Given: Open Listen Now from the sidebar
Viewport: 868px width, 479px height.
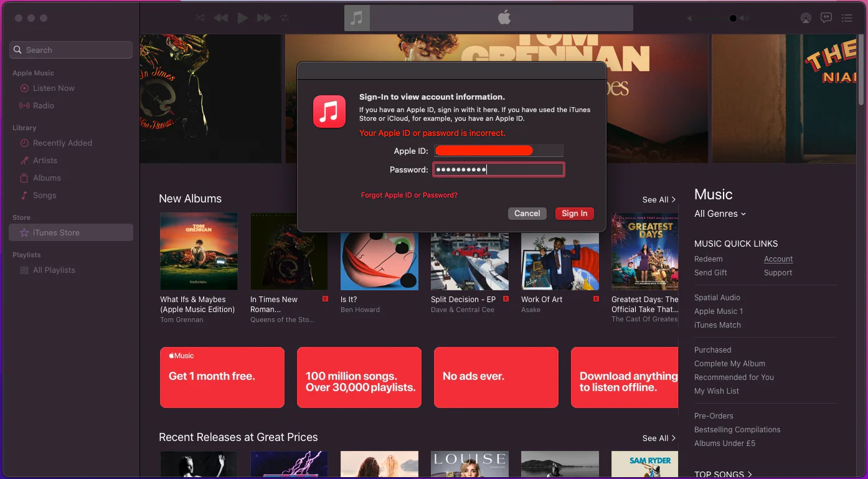Looking at the screenshot, I should coord(52,88).
